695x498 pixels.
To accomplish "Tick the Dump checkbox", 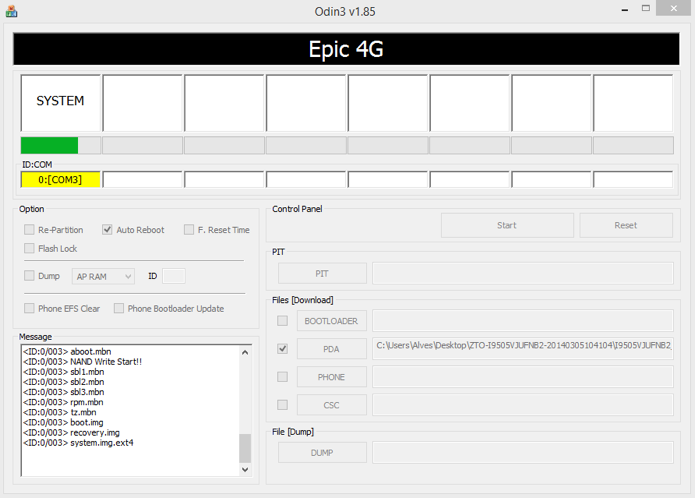I will (29, 276).
